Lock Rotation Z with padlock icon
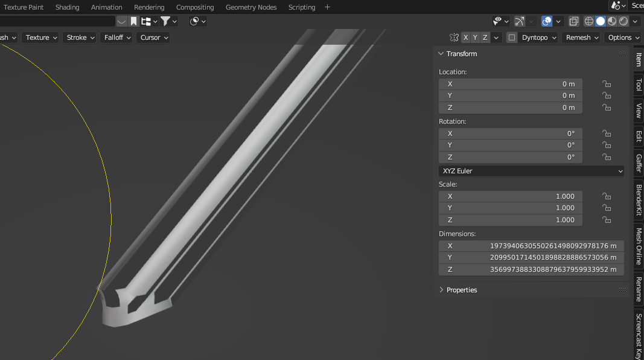Image resolution: width=644 pixels, height=360 pixels. point(607,157)
